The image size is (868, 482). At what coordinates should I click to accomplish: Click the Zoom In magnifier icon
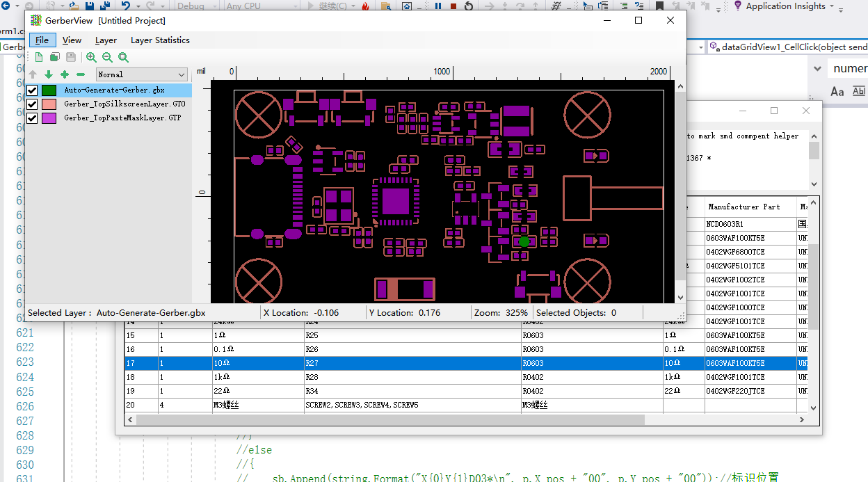[91, 58]
